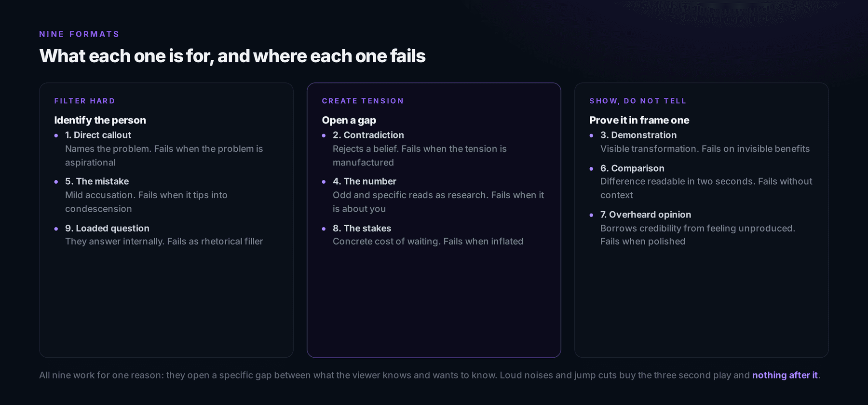
Task: Select the '6. Comparison' item
Action: pos(702,181)
